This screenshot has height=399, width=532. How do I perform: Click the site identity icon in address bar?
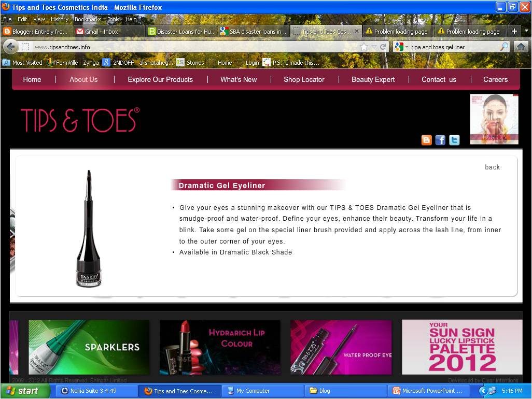pos(25,47)
